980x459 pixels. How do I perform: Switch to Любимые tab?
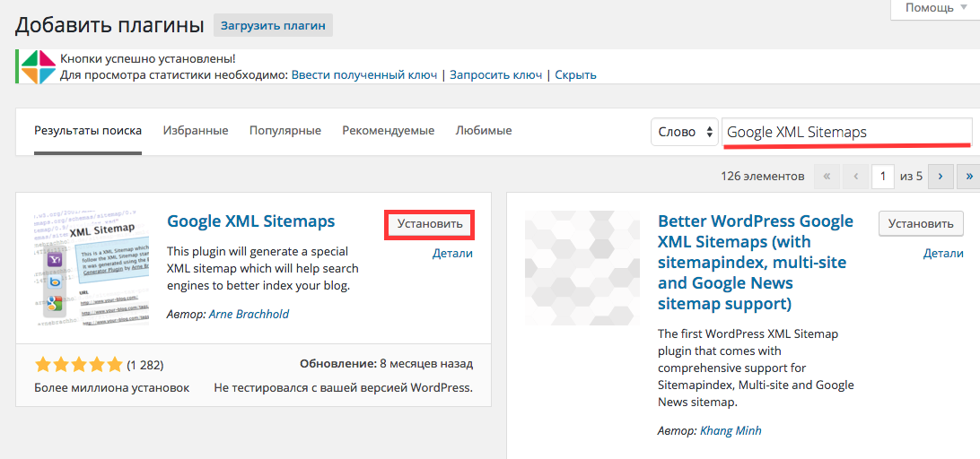point(484,131)
